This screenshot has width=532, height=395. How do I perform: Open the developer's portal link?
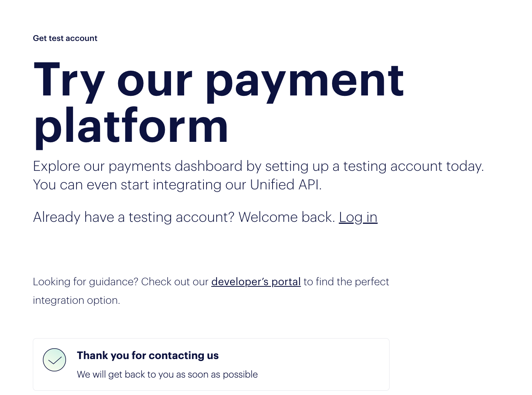pyautogui.click(x=256, y=282)
